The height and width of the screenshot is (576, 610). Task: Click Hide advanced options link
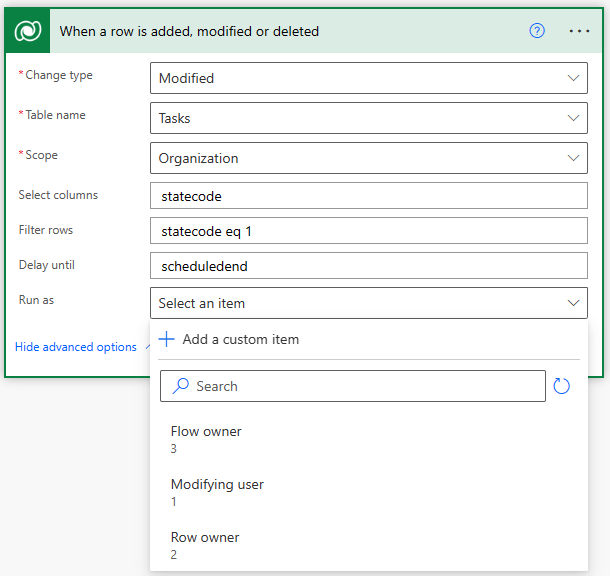[76, 347]
